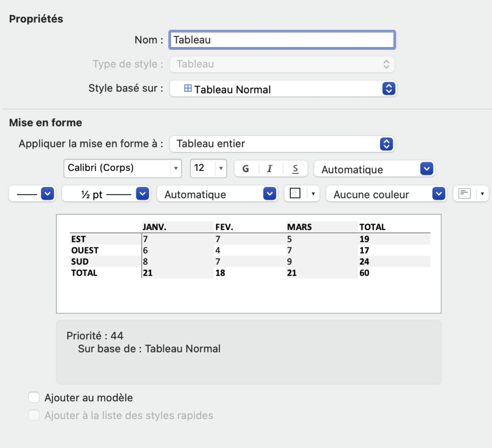Click the font name field Calibri (Corps)
Viewport: 492px width, 448px height.
[117, 169]
